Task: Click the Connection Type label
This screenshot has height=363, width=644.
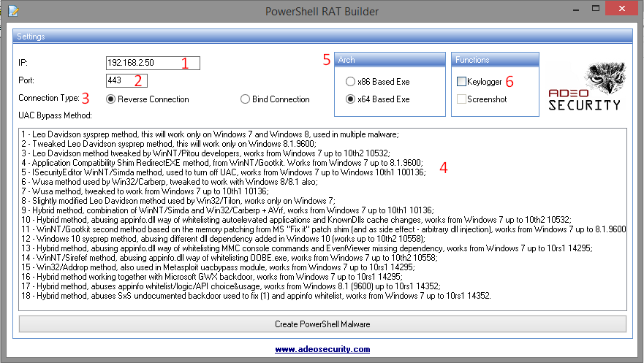Action: click(x=49, y=98)
